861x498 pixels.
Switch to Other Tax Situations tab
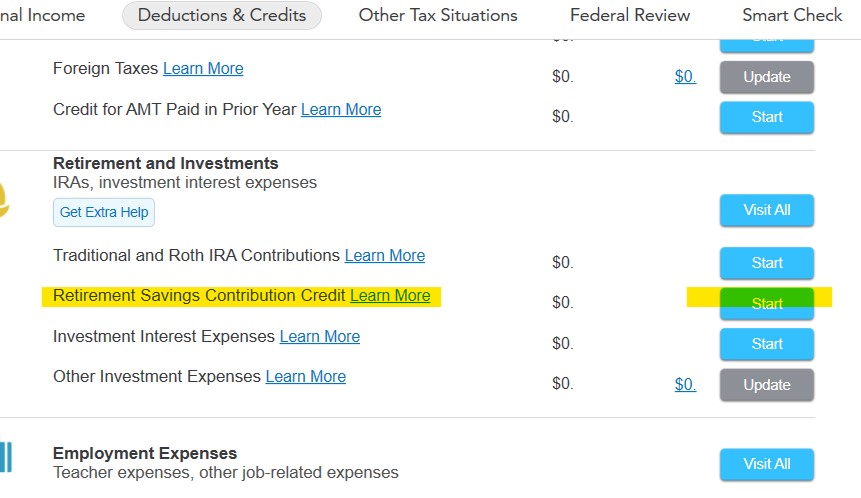(x=438, y=15)
